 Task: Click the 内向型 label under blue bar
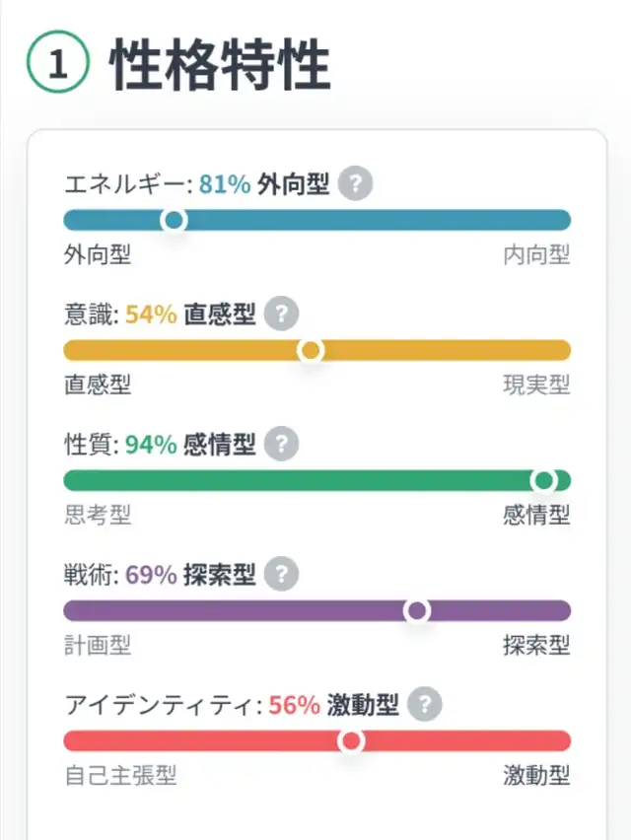point(536,256)
